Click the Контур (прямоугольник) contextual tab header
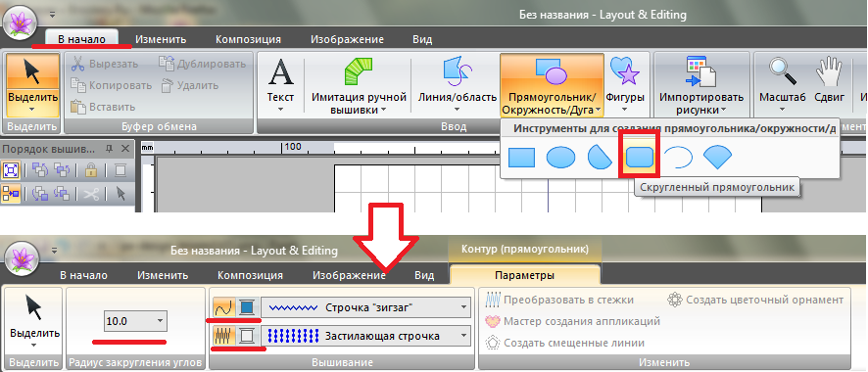The image size is (868, 372). (525, 249)
